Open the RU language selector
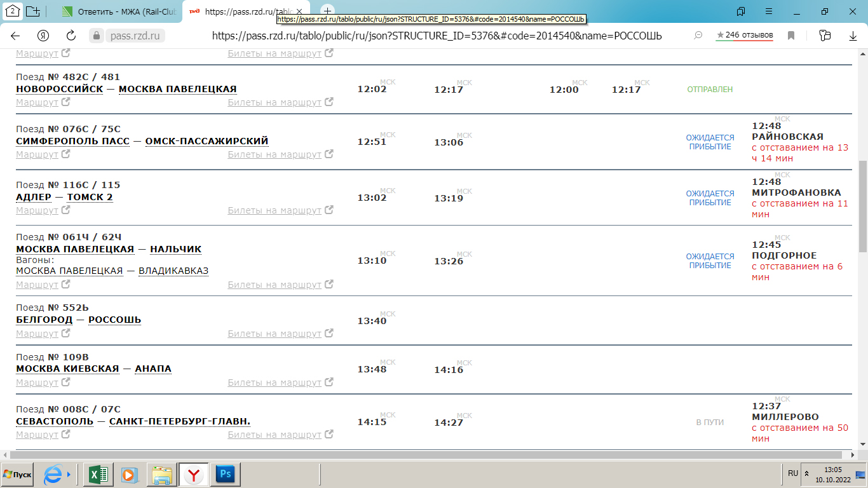868x488 pixels. tap(792, 473)
